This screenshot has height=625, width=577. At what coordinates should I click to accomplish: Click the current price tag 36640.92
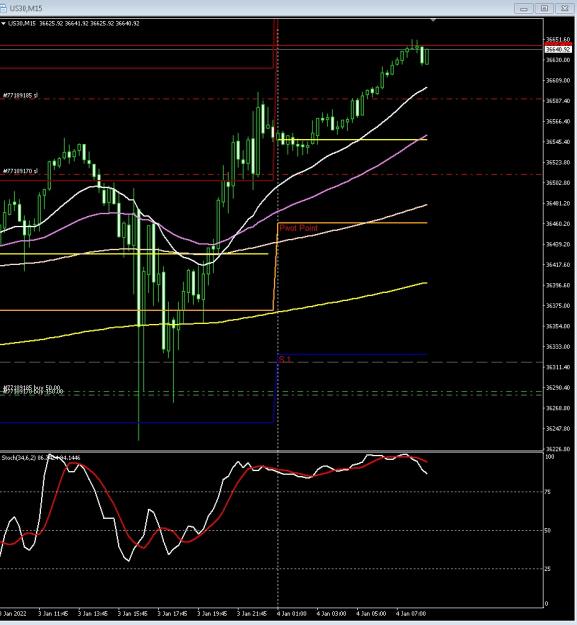558,49
